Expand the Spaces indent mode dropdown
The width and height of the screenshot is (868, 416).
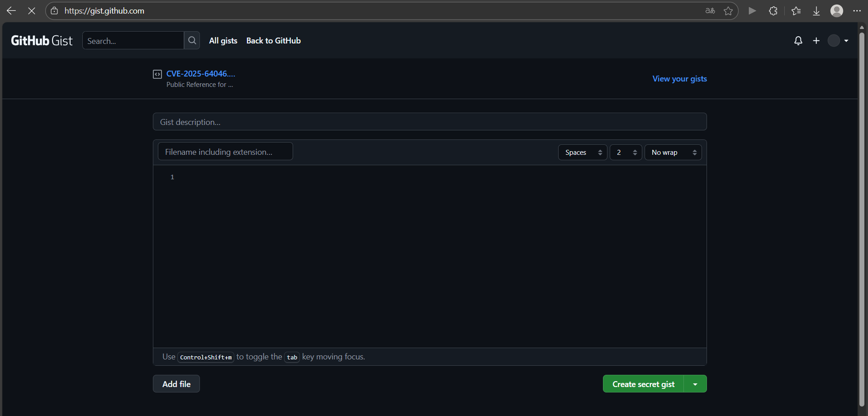tap(583, 153)
